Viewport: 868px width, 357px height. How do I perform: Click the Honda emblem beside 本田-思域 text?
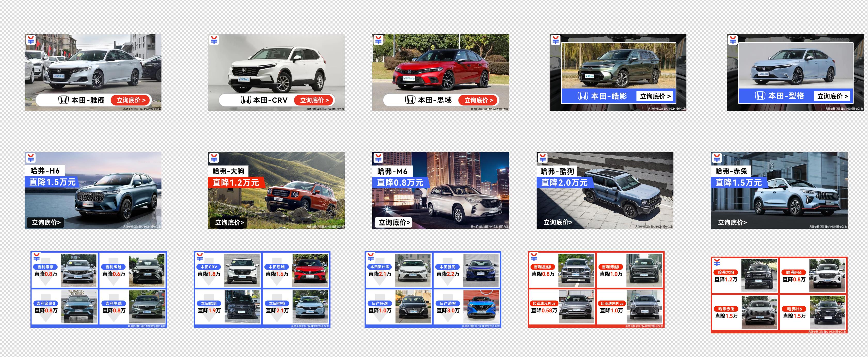410,100
